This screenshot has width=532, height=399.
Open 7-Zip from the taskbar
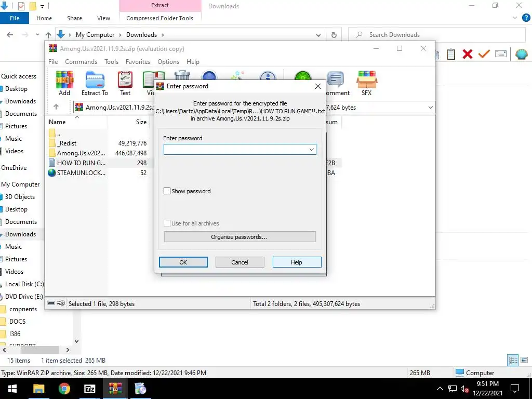[89, 389]
